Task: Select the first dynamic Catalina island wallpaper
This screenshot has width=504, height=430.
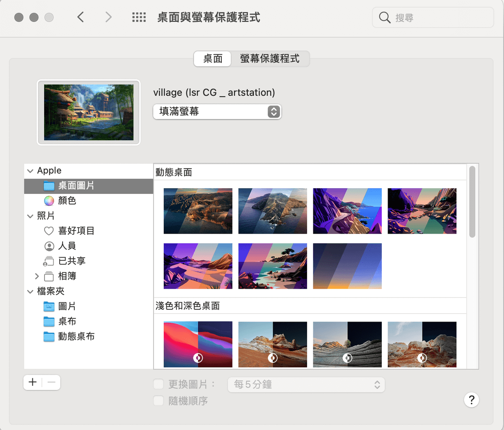Action: point(198,211)
